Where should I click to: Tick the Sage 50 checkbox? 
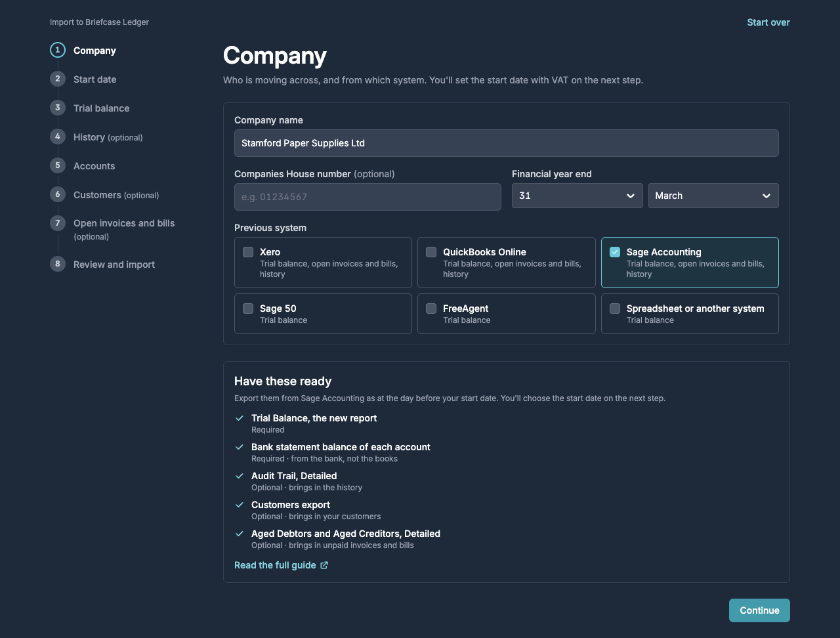[248, 308]
